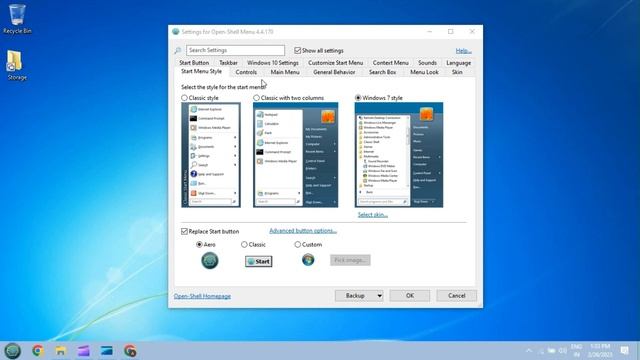Focus the Search Settings input field
This screenshot has width=640, height=360.
coord(236,50)
